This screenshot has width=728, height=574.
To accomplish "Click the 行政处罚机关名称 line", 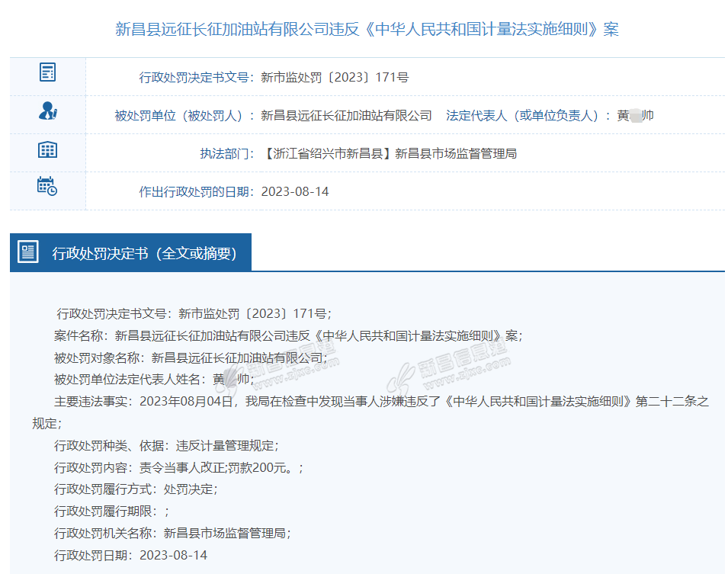I will click(172, 533).
